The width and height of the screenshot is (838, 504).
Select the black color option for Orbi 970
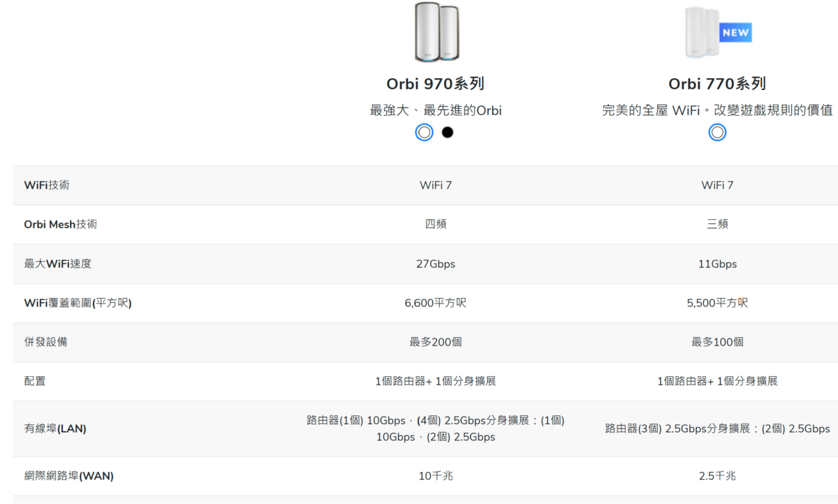tap(448, 132)
